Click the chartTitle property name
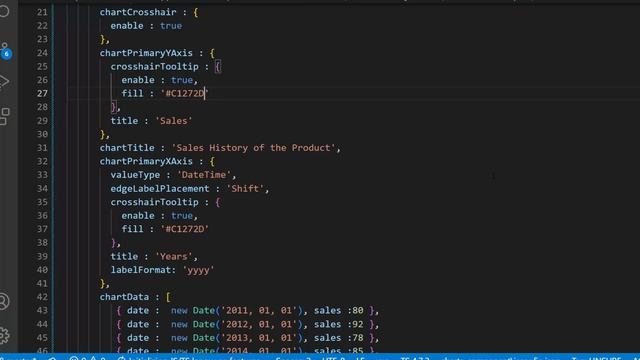 pyautogui.click(x=127, y=148)
